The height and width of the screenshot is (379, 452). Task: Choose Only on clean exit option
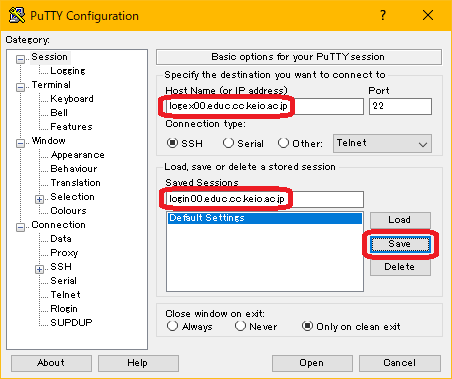tap(307, 326)
